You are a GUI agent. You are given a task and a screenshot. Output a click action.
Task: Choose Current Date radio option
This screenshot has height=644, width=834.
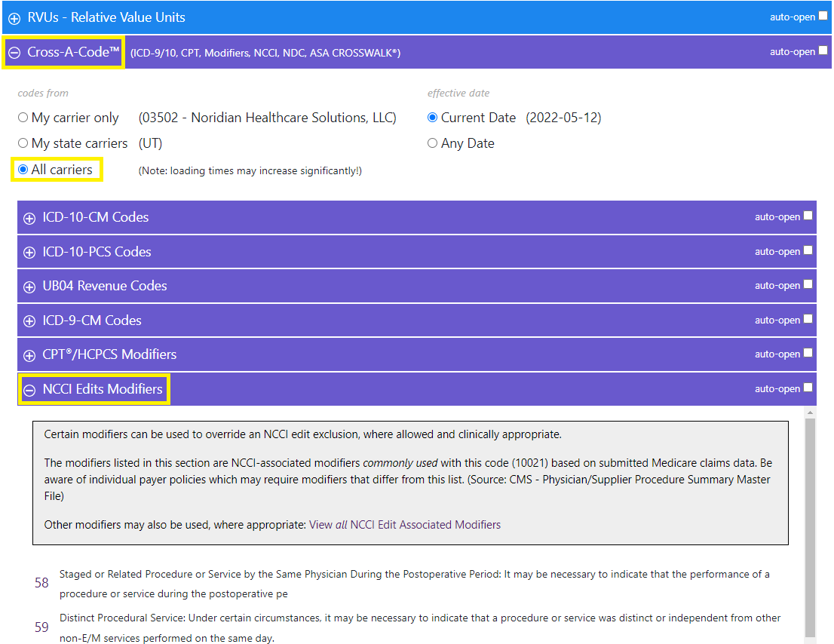[x=432, y=118]
